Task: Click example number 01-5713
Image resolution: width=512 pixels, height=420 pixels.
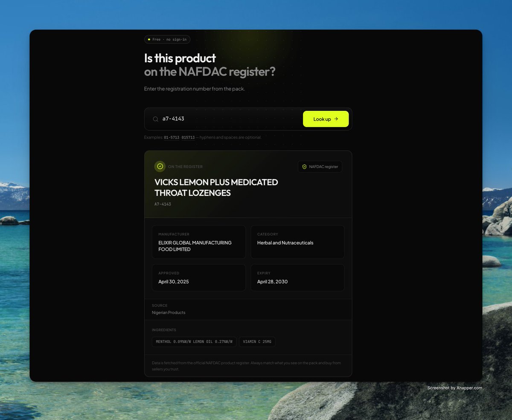Action: click(x=172, y=137)
